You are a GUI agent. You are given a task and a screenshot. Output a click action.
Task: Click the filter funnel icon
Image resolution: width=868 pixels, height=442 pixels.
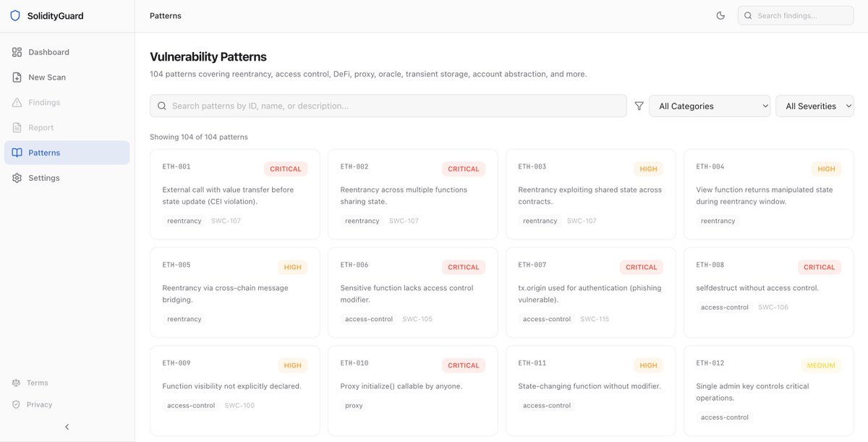[x=639, y=106]
